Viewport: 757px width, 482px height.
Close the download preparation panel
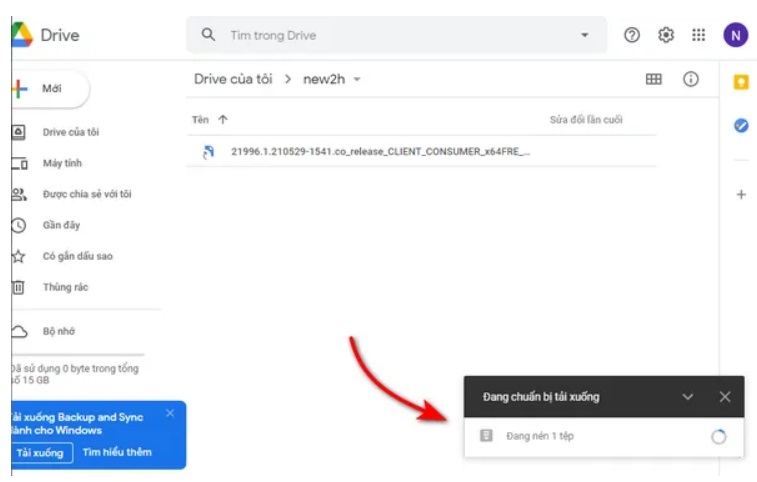pyautogui.click(x=725, y=397)
